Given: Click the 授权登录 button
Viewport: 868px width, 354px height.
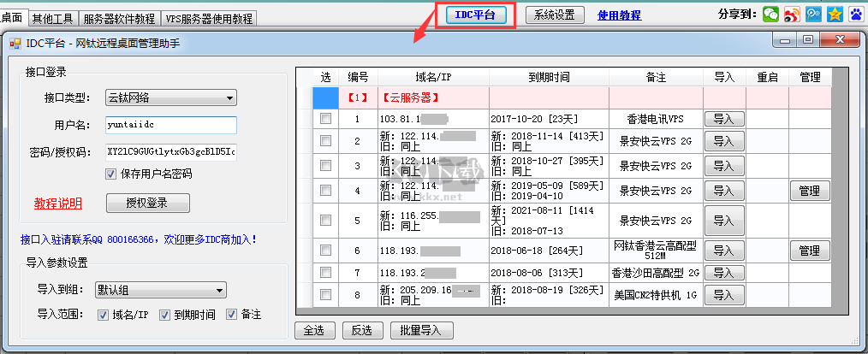Looking at the screenshot, I should click(148, 203).
